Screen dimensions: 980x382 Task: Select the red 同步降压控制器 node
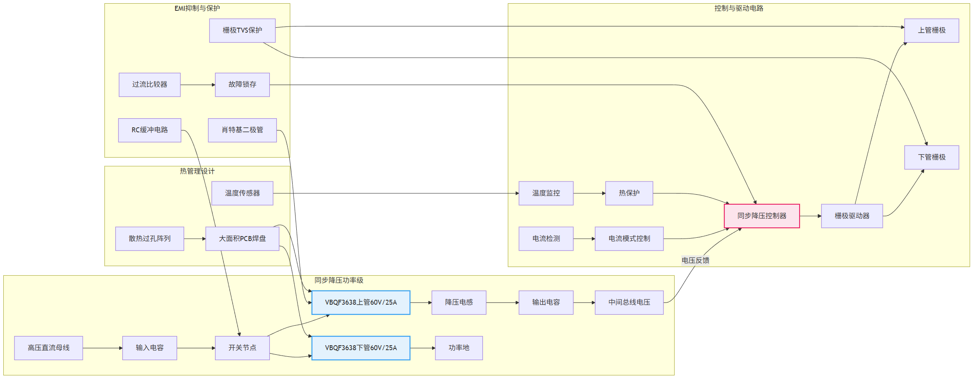point(762,216)
